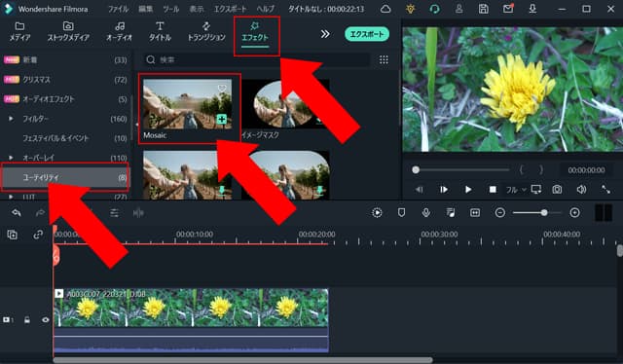Open the cloud storage icon
The height and width of the screenshot is (364, 623).
click(x=385, y=9)
